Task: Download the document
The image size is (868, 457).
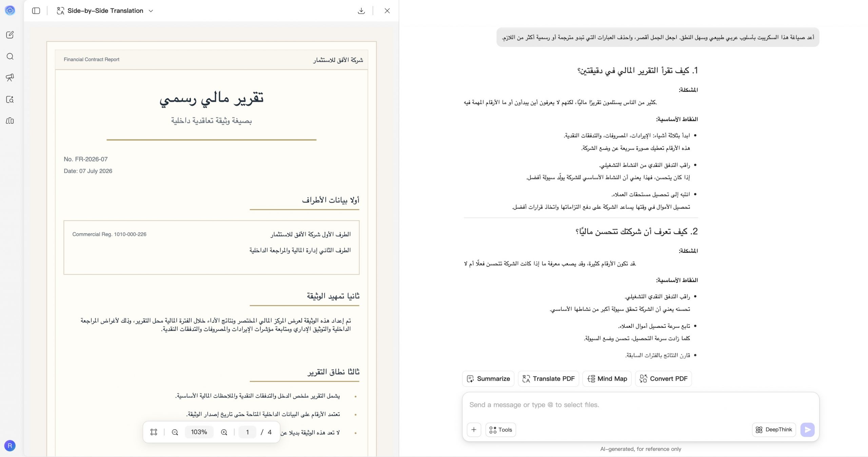Action: [361, 11]
